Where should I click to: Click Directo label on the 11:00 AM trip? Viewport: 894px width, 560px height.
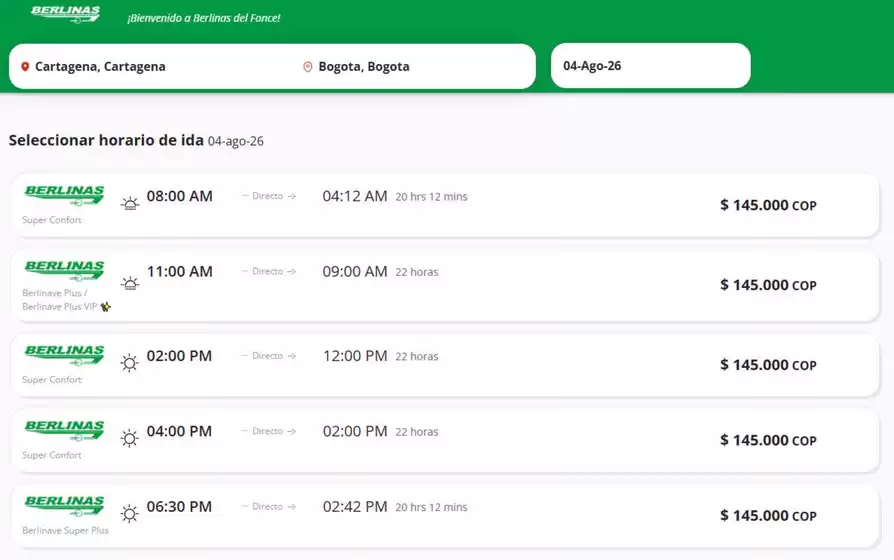268,271
